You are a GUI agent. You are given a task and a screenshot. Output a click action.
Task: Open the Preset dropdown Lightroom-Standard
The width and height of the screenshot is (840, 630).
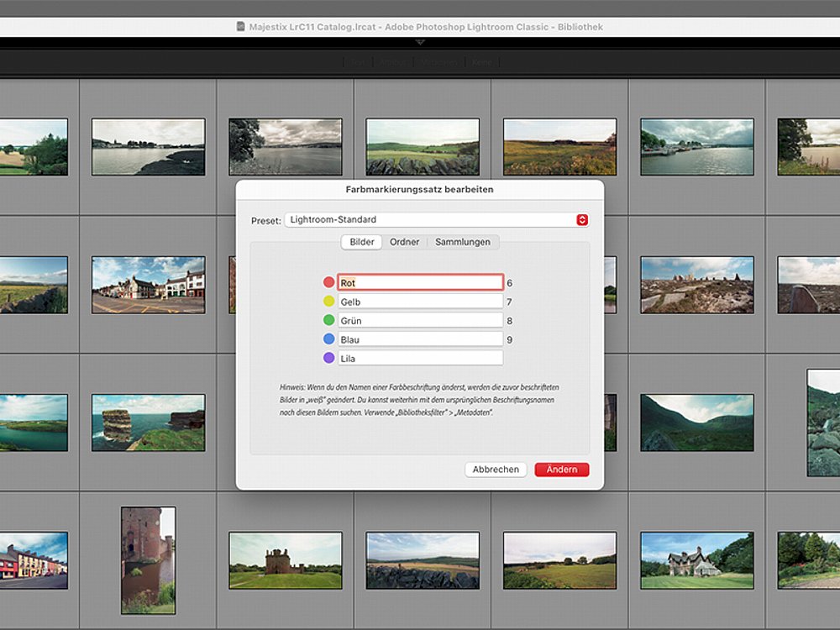click(x=436, y=220)
